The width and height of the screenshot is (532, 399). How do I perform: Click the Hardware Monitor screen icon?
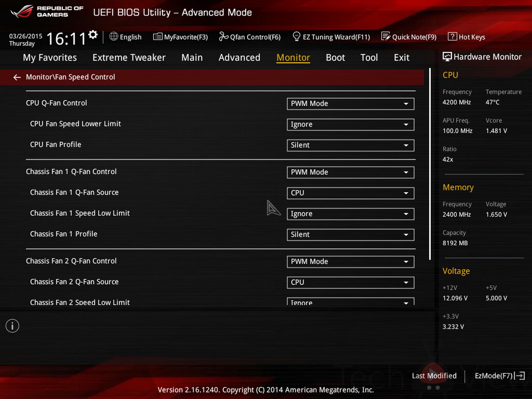447,57
